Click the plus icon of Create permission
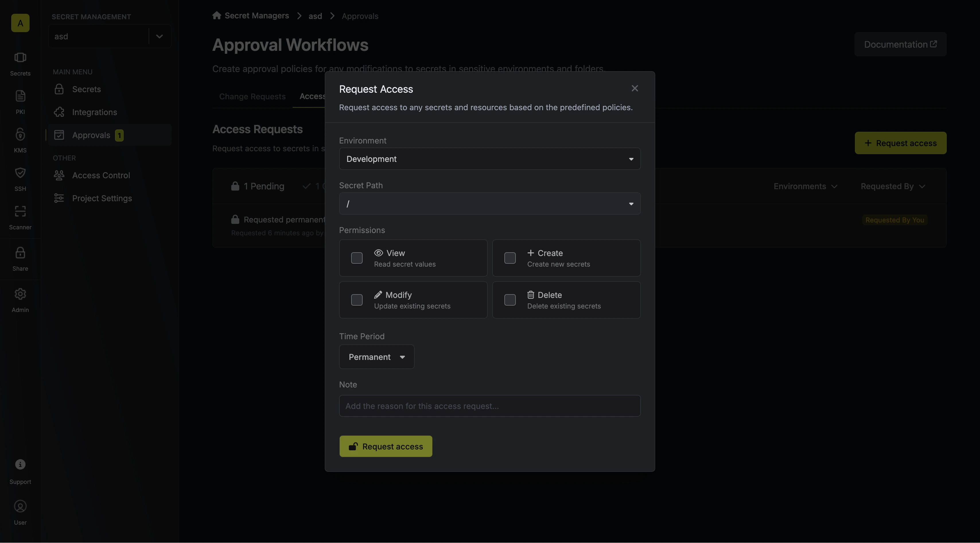Viewport: 980px width, 543px height. [x=531, y=253]
